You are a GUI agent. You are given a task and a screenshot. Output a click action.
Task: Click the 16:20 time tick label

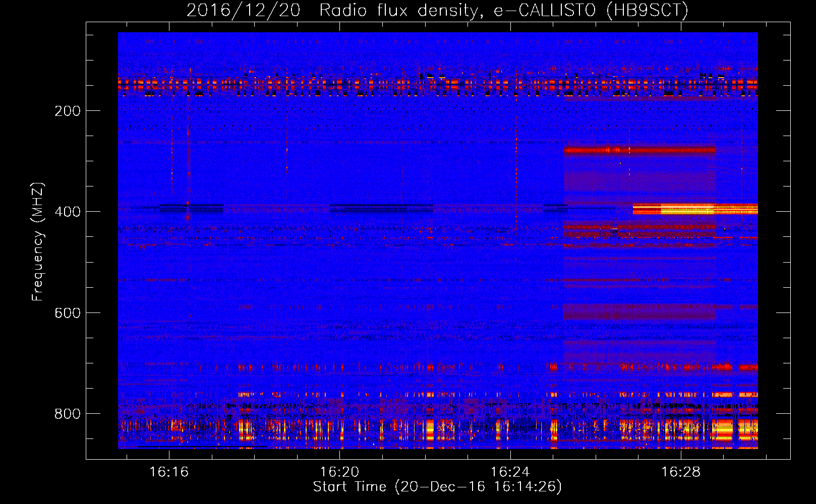[339, 472]
